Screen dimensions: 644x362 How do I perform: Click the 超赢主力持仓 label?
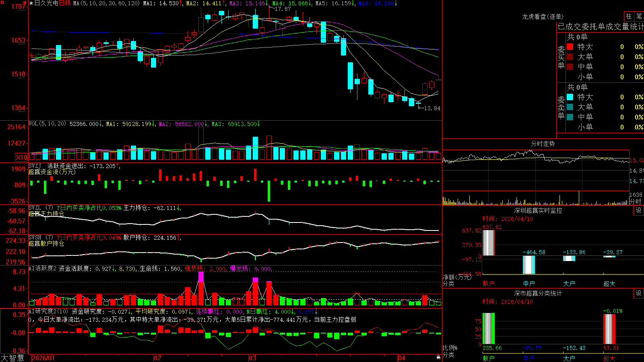(x=46, y=214)
